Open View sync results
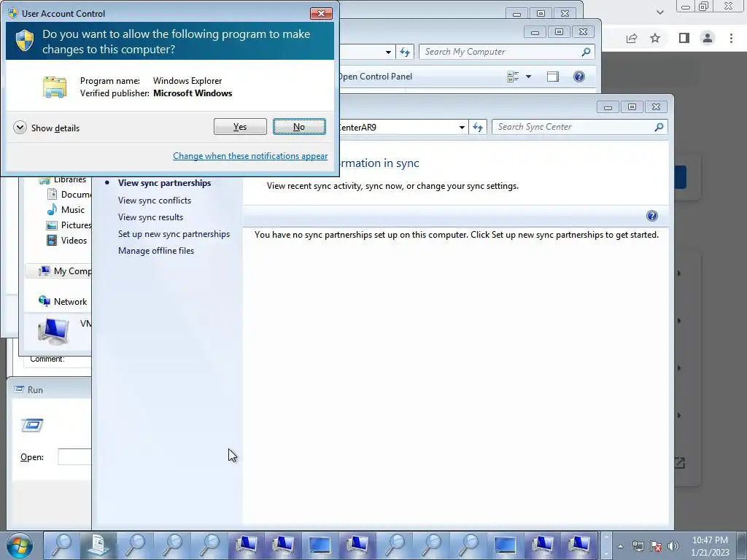747x560 pixels. tap(150, 217)
